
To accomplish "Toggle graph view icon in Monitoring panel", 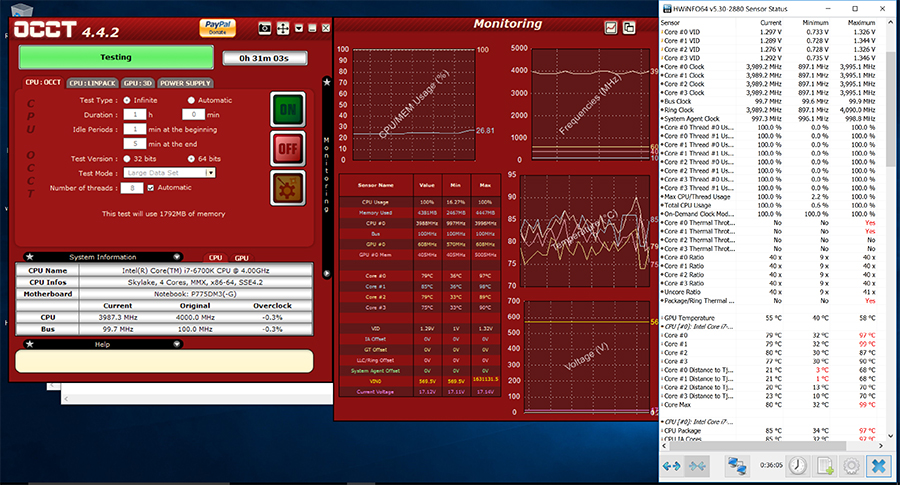I will (611, 28).
